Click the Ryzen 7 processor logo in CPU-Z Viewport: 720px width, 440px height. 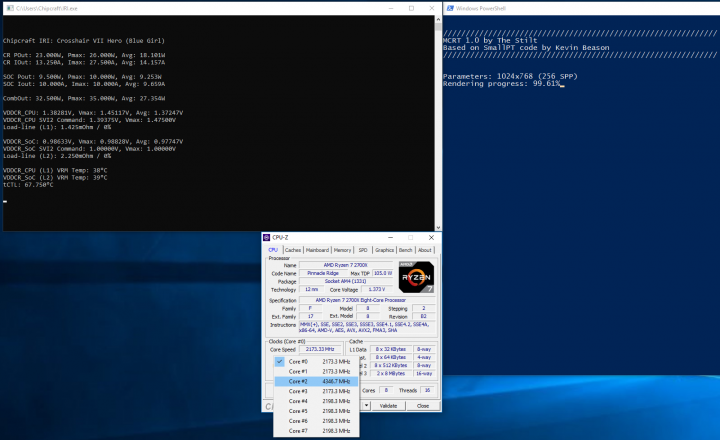click(416, 277)
